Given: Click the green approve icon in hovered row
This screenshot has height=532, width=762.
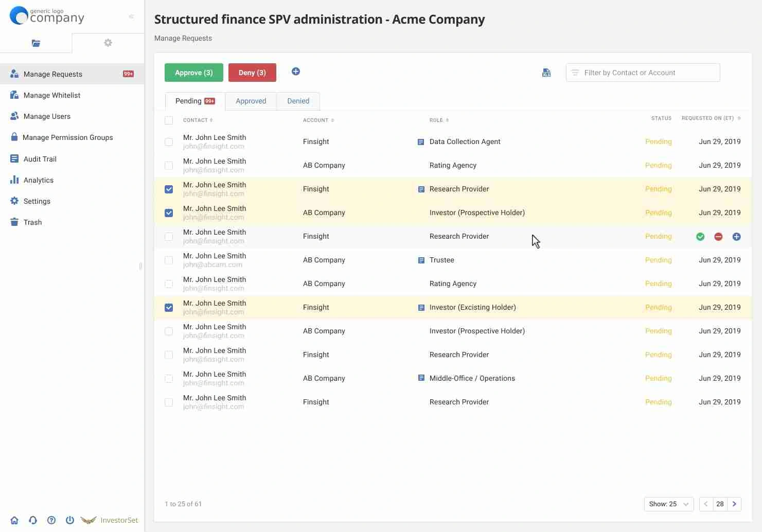Looking at the screenshot, I should coord(700,237).
